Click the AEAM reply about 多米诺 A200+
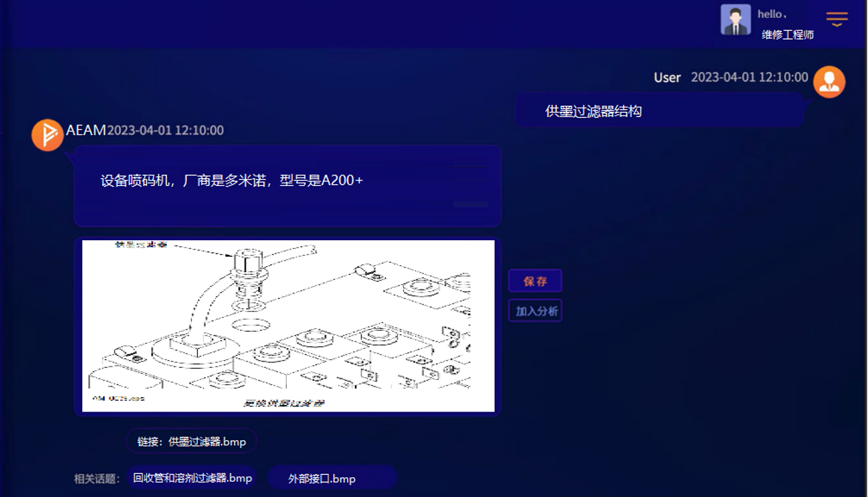 click(232, 180)
